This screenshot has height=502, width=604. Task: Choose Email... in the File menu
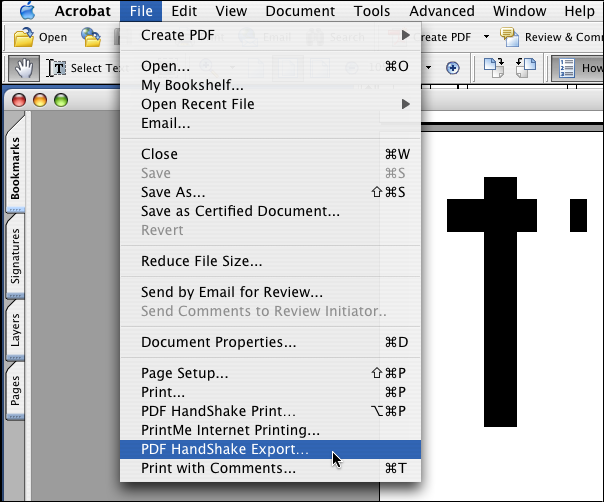[270, 123]
